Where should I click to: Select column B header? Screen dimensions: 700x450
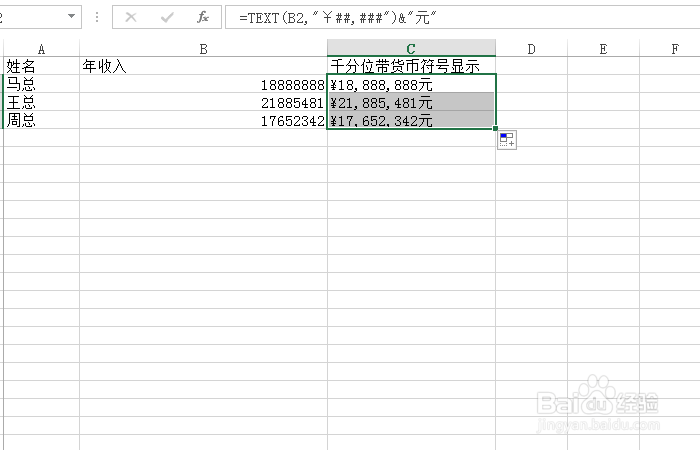coord(204,48)
